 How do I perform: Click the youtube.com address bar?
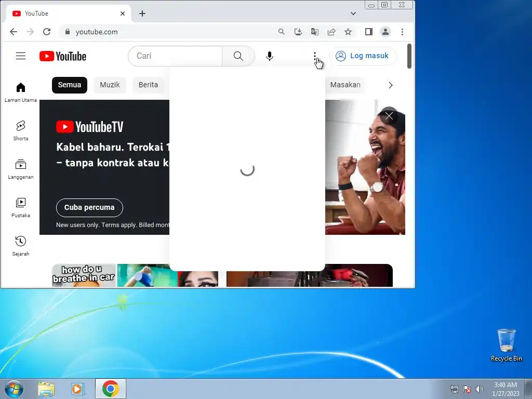point(170,32)
